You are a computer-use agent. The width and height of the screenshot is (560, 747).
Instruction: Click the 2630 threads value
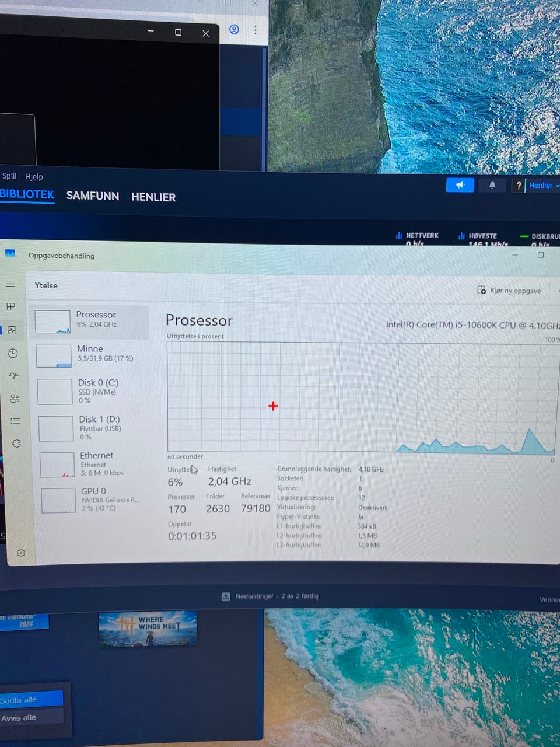[x=218, y=508]
